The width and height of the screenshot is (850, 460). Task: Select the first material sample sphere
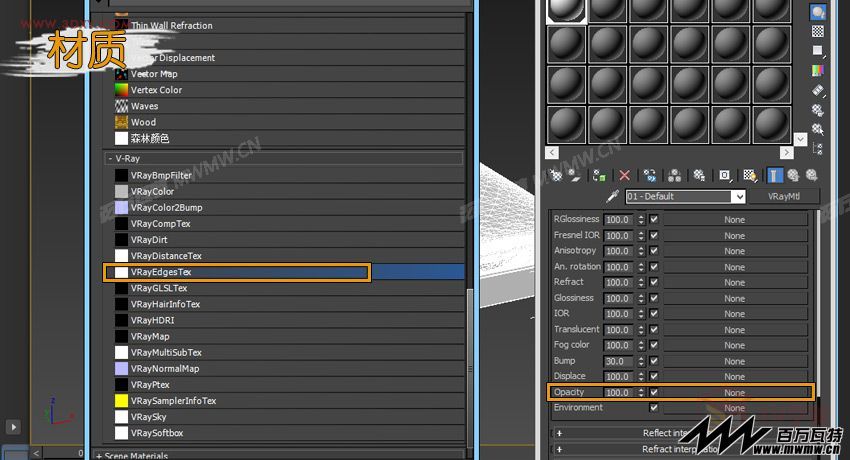(x=566, y=11)
